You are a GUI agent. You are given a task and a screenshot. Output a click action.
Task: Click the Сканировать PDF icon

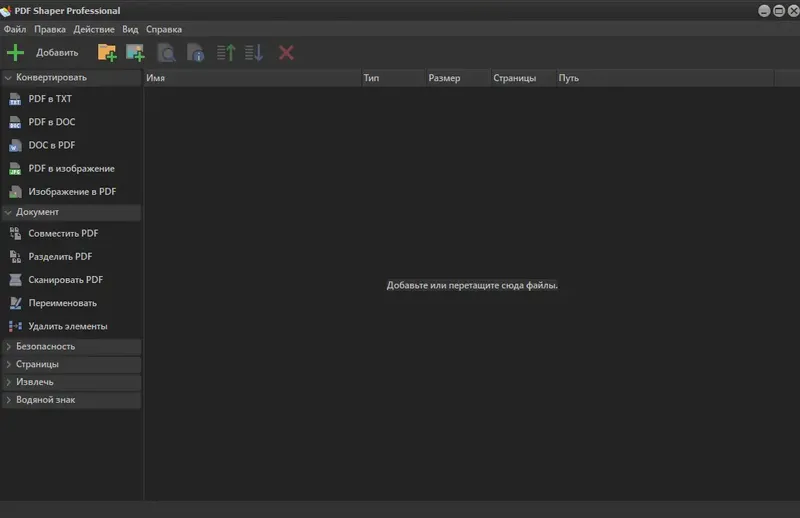pyautogui.click(x=15, y=280)
